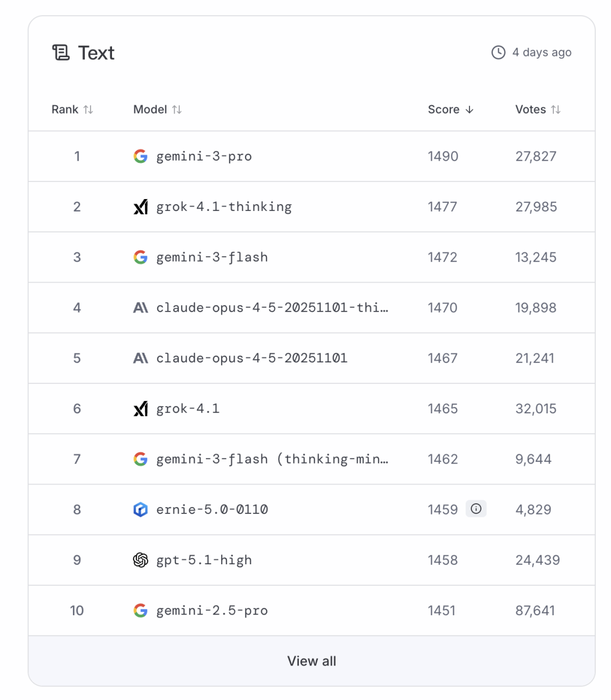
Task: Click the '4 days ago' timestamp
Action: point(541,53)
